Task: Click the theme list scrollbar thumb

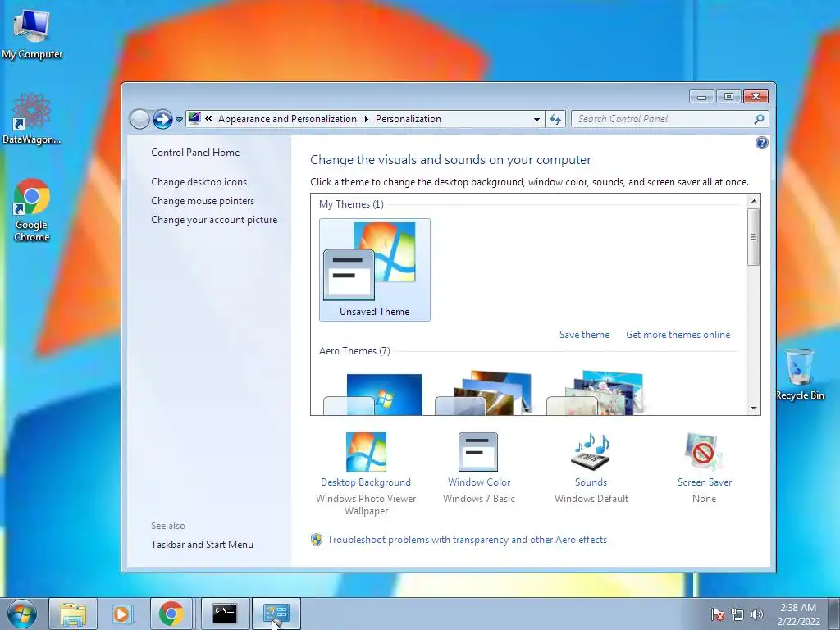Action: point(754,237)
